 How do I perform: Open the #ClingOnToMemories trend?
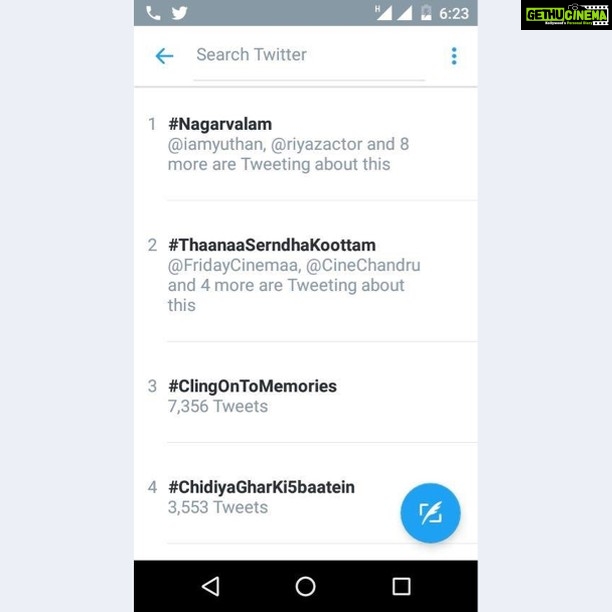(x=253, y=386)
